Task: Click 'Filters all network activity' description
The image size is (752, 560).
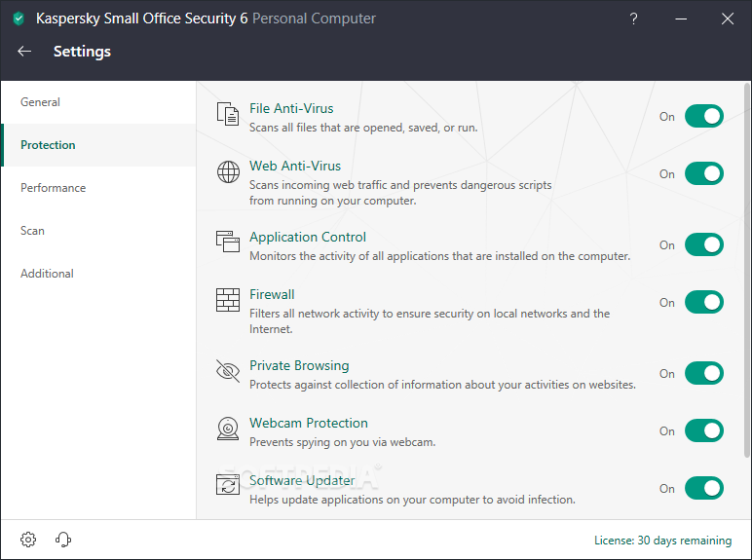Action: [430, 321]
